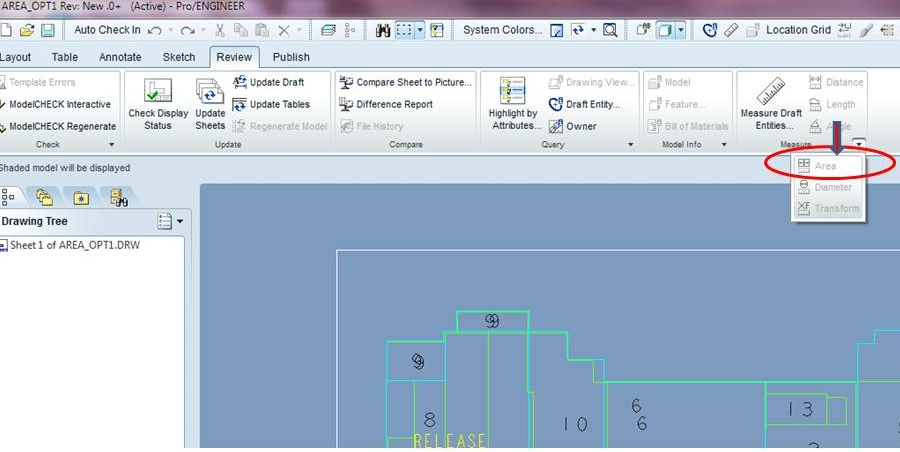This screenshot has width=900, height=452.
Task: Click Difference Report button
Action: pyautogui.click(x=386, y=105)
